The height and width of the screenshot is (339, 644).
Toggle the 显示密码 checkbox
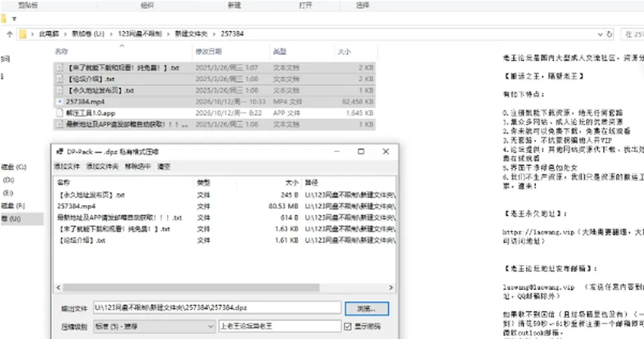348,326
